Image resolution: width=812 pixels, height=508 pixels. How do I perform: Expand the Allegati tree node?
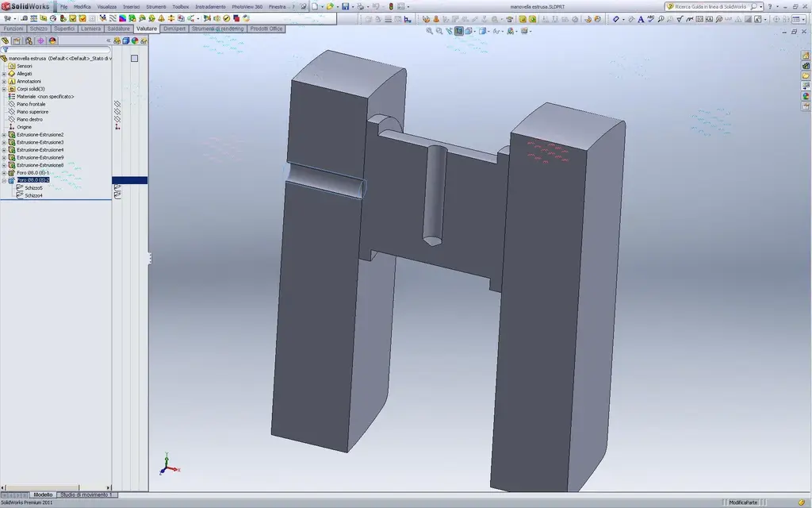point(4,74)
